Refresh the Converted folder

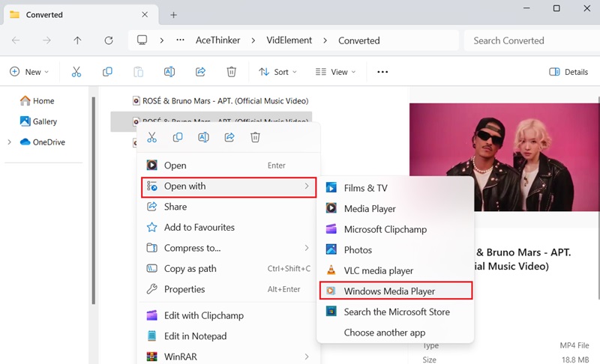tap(109, 40)
